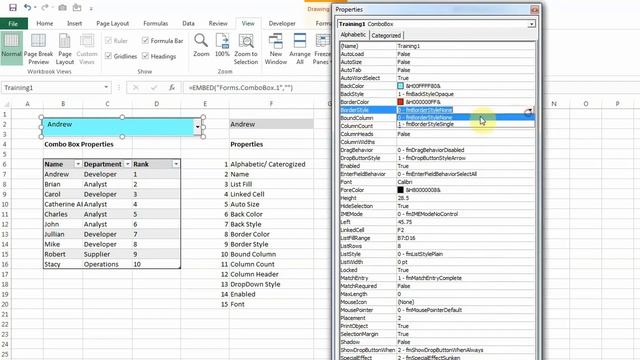This screenshot has height=360, width=640.
Task: Click the Redo arrow icon
Action: point(44,7)
